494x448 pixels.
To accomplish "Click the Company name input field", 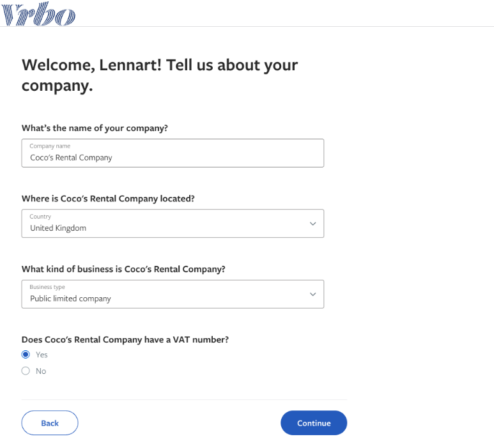I will click(x=173, y=153).
